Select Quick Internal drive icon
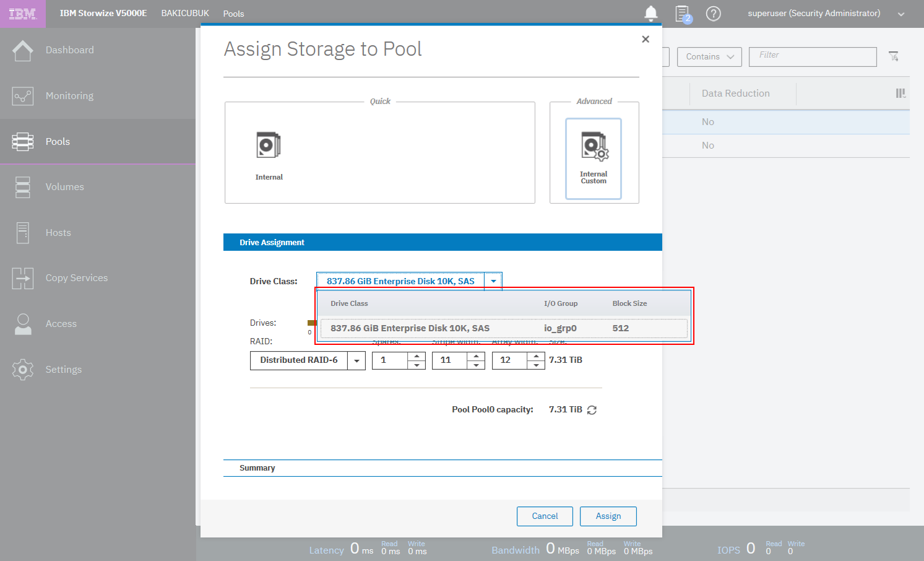Screen dimensions: 924x561 (x=269, y=145)
